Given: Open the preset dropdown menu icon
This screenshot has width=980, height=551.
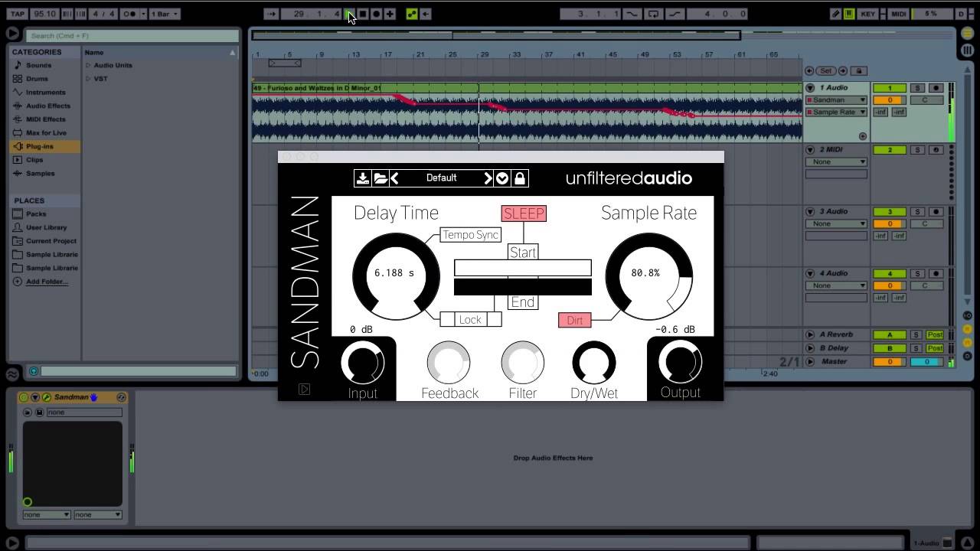Looking at the screenshot, I should [502, 178].
